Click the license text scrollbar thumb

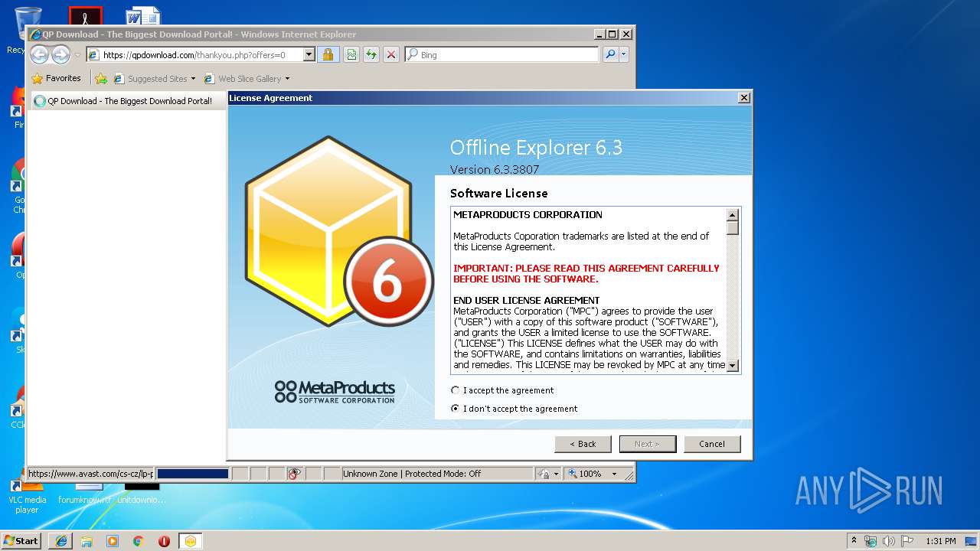coord(733,228)
